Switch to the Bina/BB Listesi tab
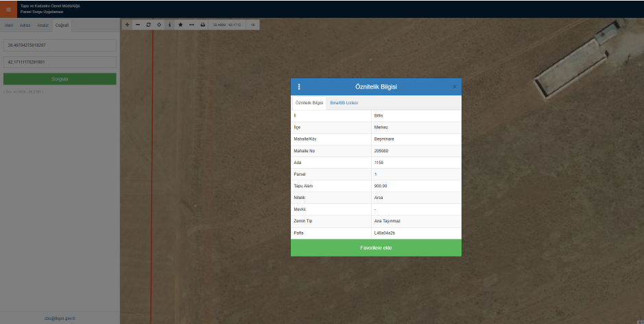The height and width of the screenshot is (324, 644). point(344,103)
